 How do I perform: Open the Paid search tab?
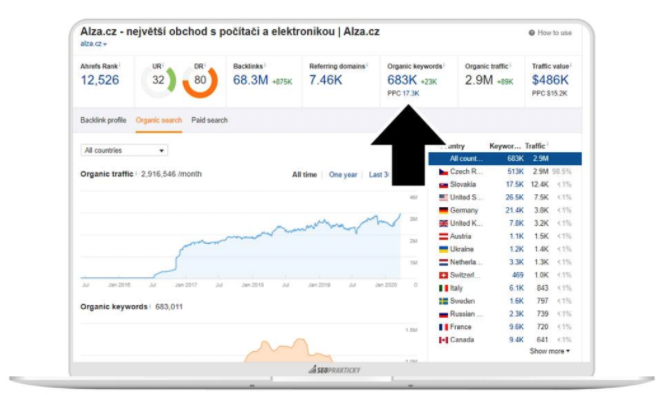pos(209,120)
